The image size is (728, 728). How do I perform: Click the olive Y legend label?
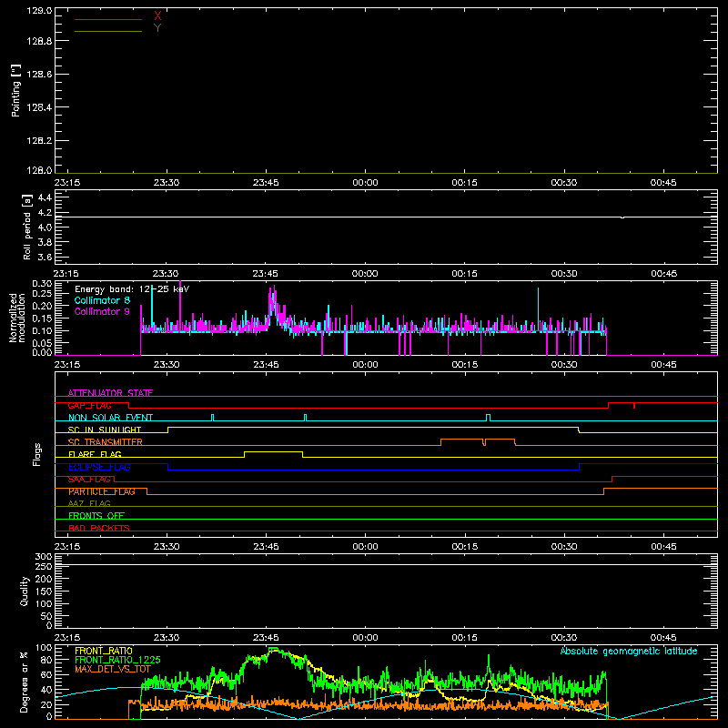157,28
